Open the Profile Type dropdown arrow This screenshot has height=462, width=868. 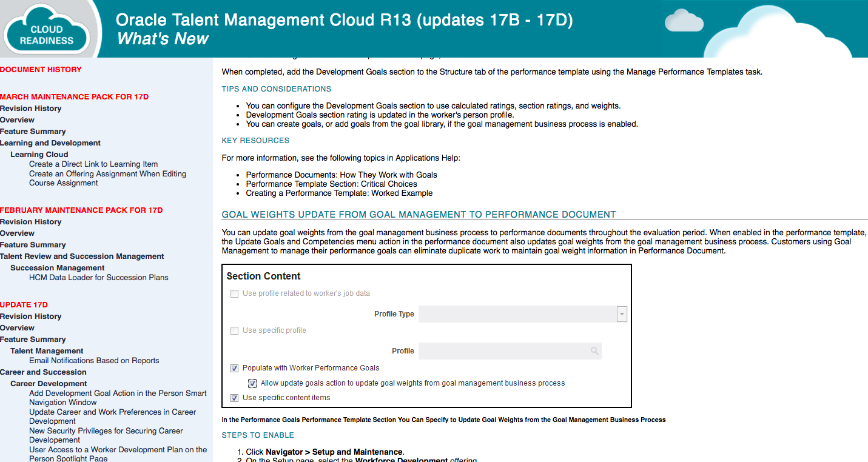(x=622, y=314)
